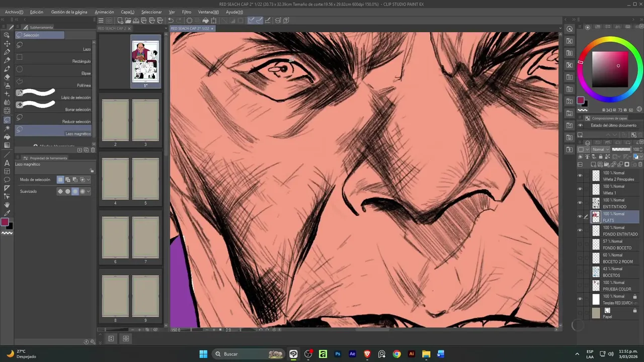Delete sub tool trash icon
The height and width of the screenshot is (362, 644).
[93, 150]
